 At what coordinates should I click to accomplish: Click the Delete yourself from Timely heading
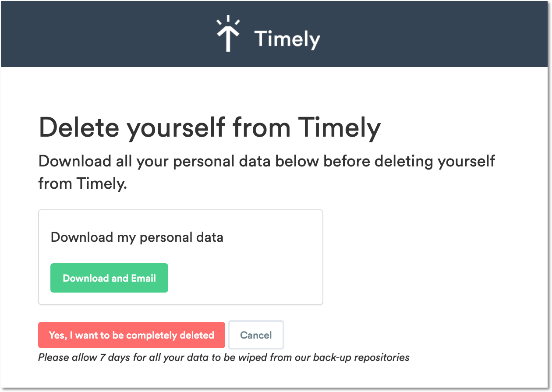point(210,127)
